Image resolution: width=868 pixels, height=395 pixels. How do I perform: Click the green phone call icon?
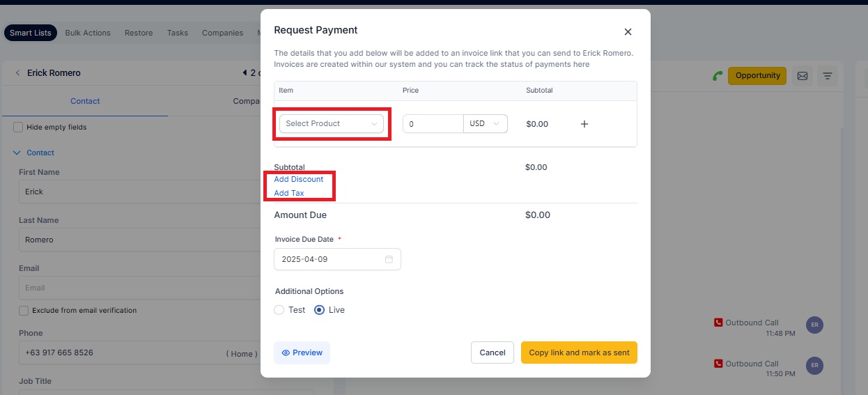(x=717, y=76)
